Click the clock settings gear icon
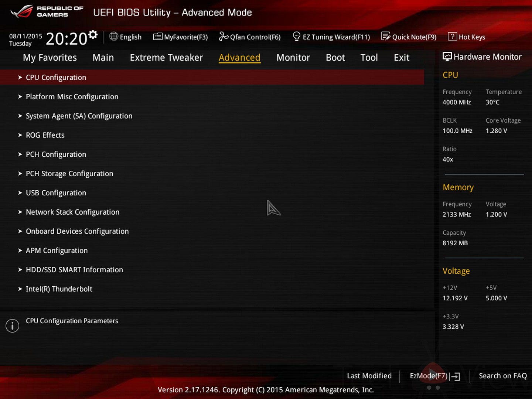Screen dimensions: 532x399 (x=93, y=35)
